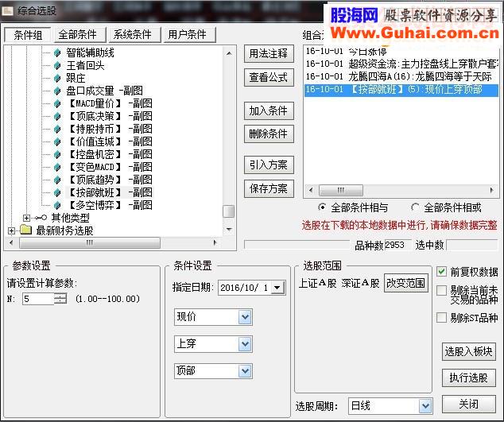Select condition row 龙腾四海A(16):龙腾四海等于天际
The image size is (504, 422).
click(401, 76)
